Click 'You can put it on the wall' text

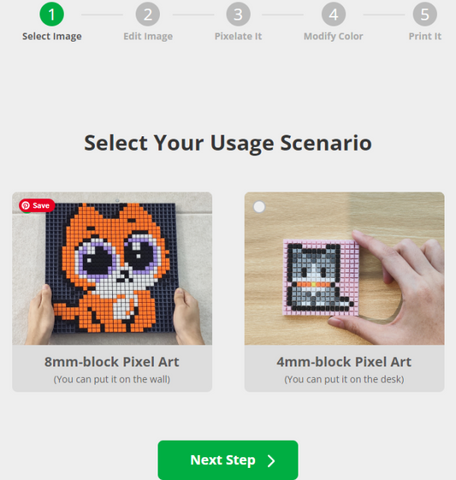(x=112, y=379)
